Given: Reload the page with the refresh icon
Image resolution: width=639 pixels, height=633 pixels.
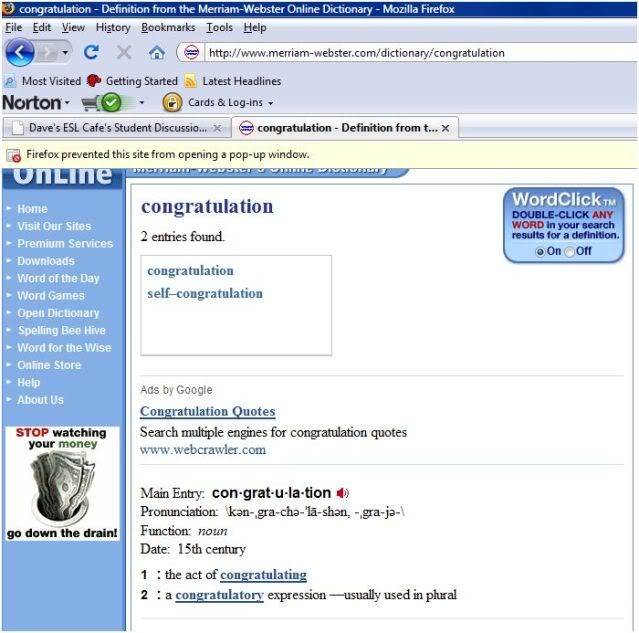Looking at the screenshot, I should tap(91, 52).
